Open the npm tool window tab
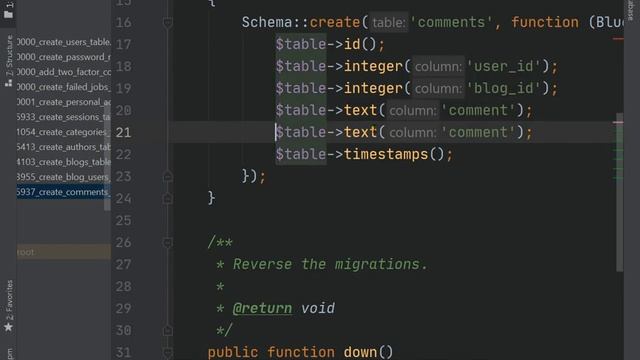 [9, 353]
